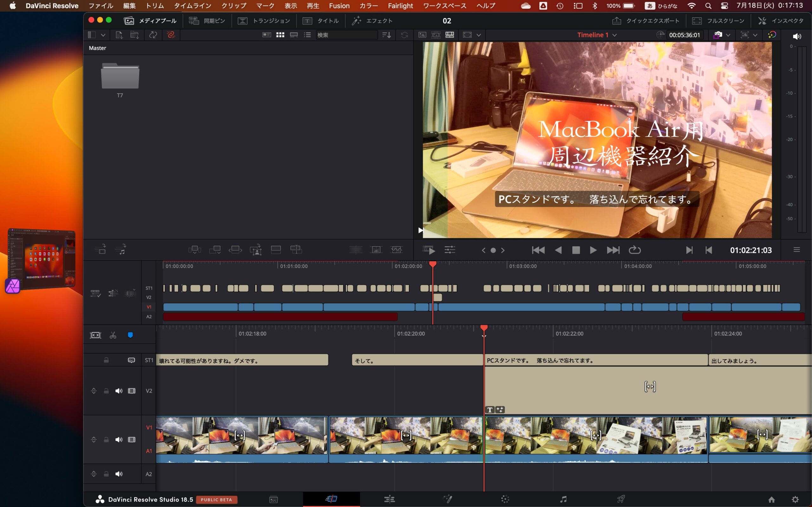Screen dimensions: 812x507
Task: Open the Fairlight menu in menu bar
Action: pos(400,6)
